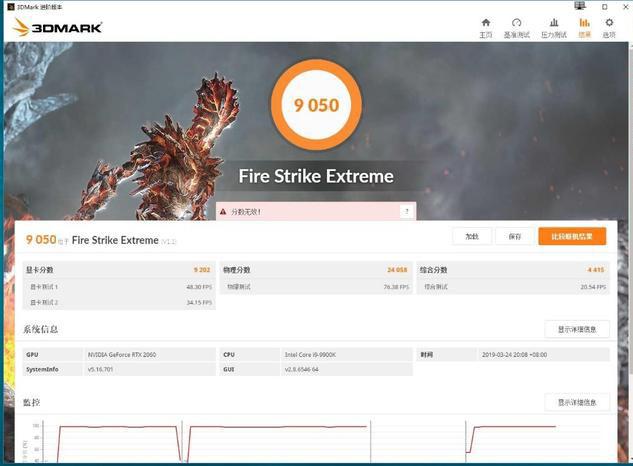This screenshot has width=633, height=466.
Task: Click the SystemInfo version v5.16.701
Action: (101, 369)
